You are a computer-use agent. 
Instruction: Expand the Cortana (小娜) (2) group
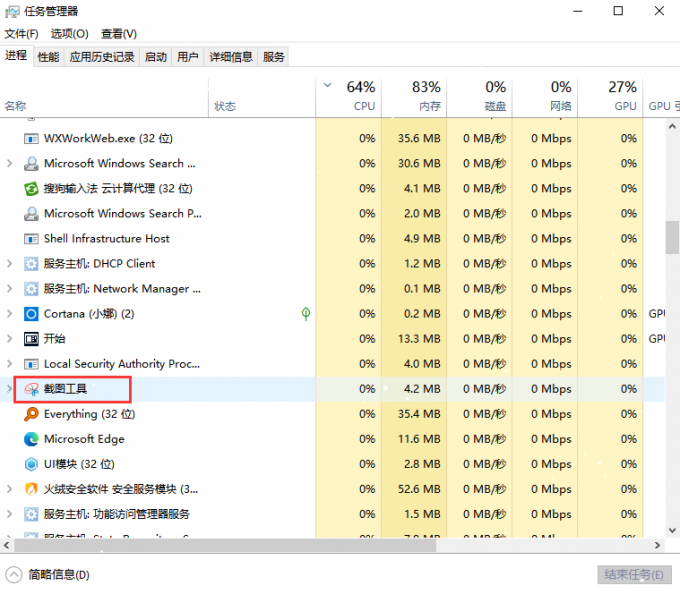point(10,314)
